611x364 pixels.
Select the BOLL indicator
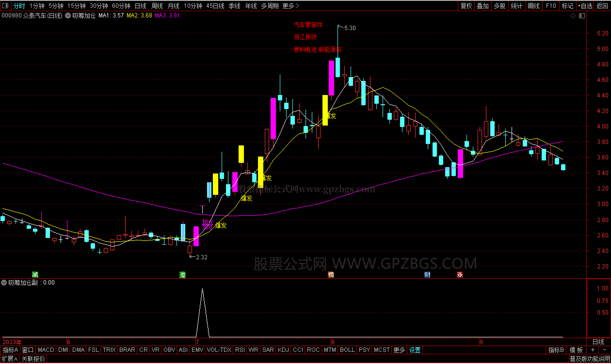pyautogui.click(x=347, y=350)
